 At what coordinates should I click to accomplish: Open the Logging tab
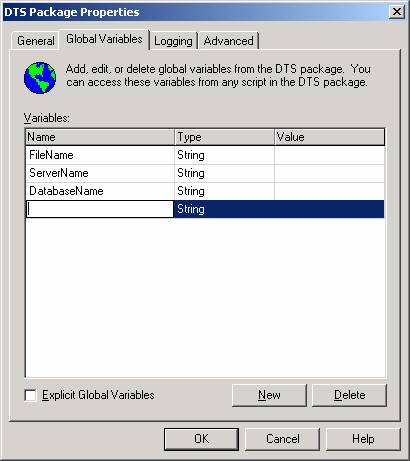coord(173,41)
